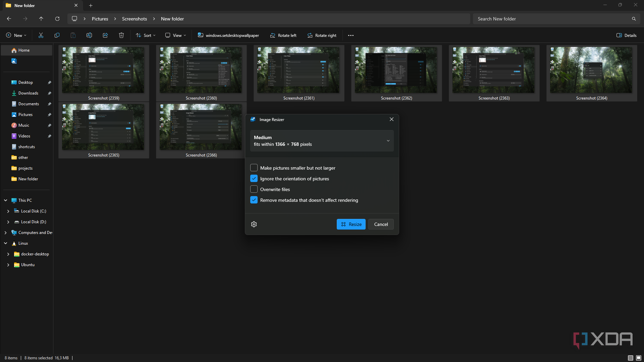The height and width of the screenshot is (362, 644).
Task: Select the Screenshot (2359) thumbnail
Action: (x=104, y=73)
